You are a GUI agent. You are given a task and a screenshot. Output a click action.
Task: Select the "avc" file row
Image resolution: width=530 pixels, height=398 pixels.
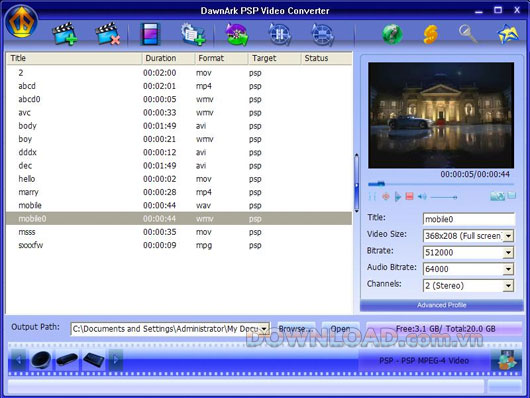tap(179, 113)
